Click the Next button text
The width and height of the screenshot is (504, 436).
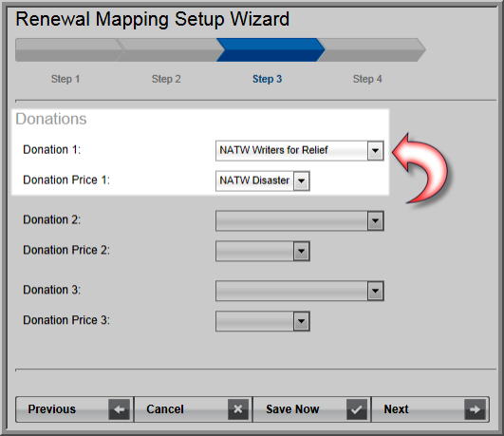[396, 409]
